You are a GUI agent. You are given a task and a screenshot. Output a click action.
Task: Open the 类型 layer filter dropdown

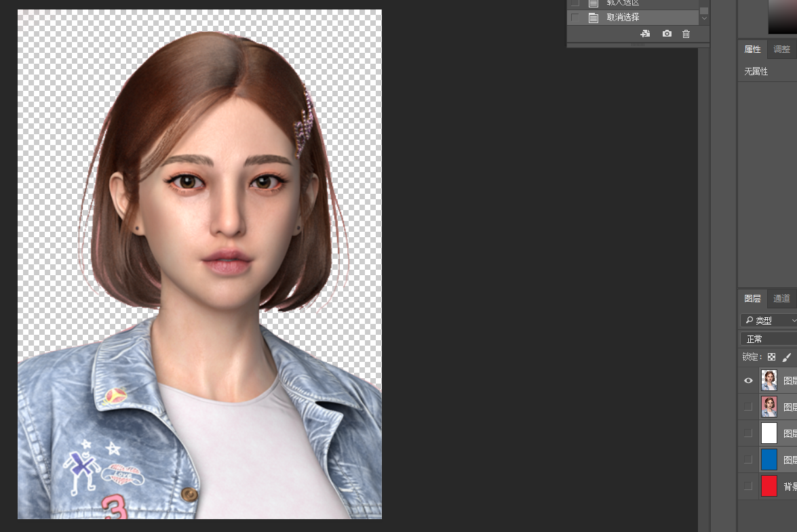click(x=769, y=320)
